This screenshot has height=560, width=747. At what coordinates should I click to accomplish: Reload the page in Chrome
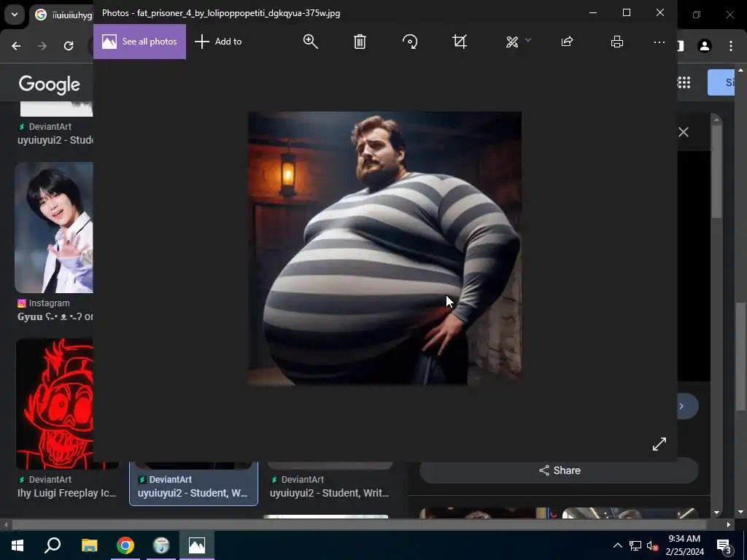(x=69, y=46)
